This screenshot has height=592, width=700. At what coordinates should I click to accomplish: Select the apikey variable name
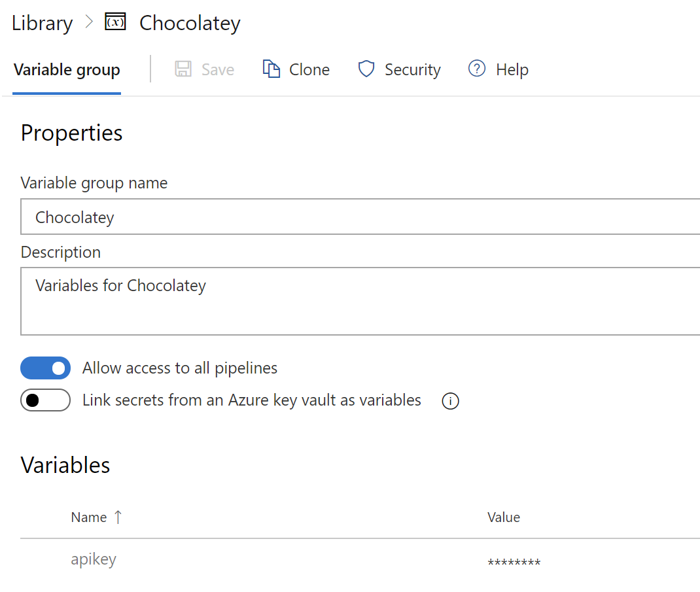click(94, 559)
